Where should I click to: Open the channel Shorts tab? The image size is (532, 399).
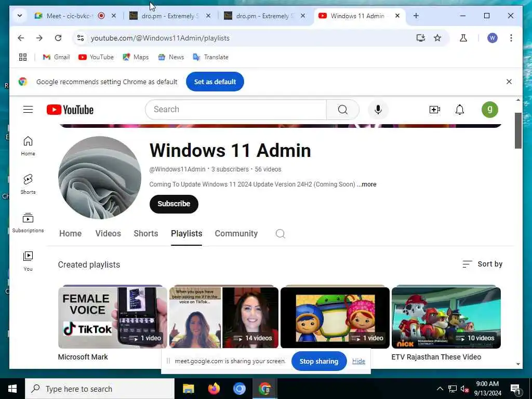[x=146, y=233]
